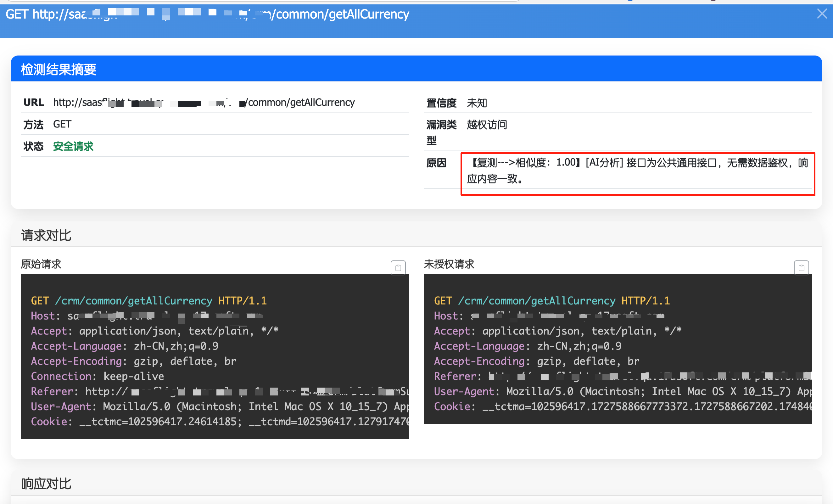Screen dimensions: 833x504
Task: Click the 原始请求 label
Action: tap(41, 264)
